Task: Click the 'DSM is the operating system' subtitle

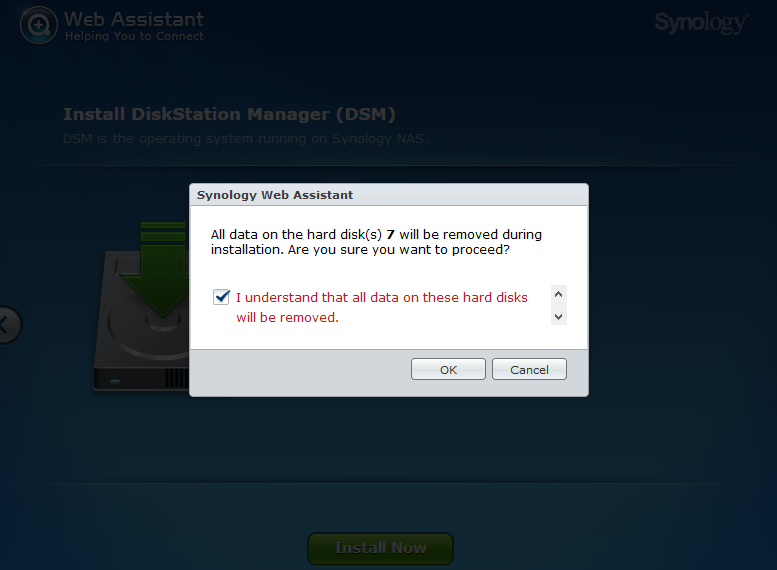Action: coord(245,138)
